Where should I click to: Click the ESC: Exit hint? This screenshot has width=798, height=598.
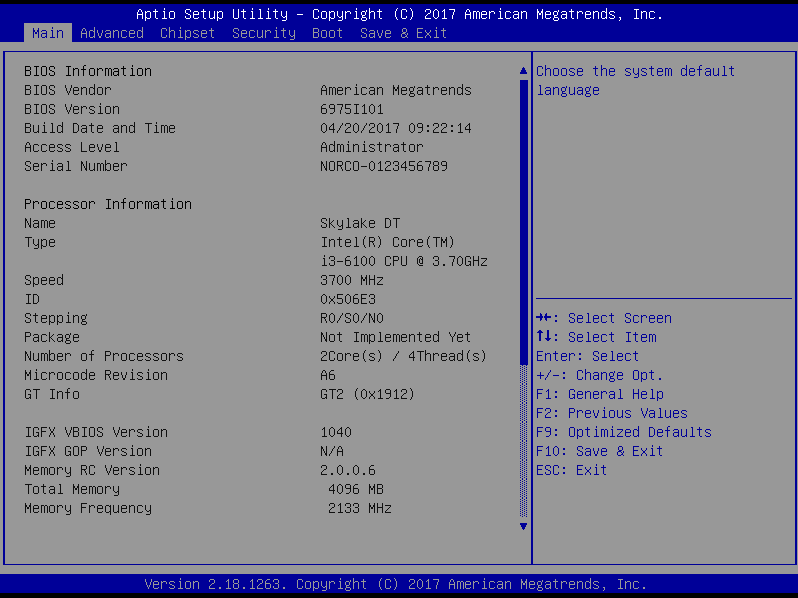coord(571,470)
